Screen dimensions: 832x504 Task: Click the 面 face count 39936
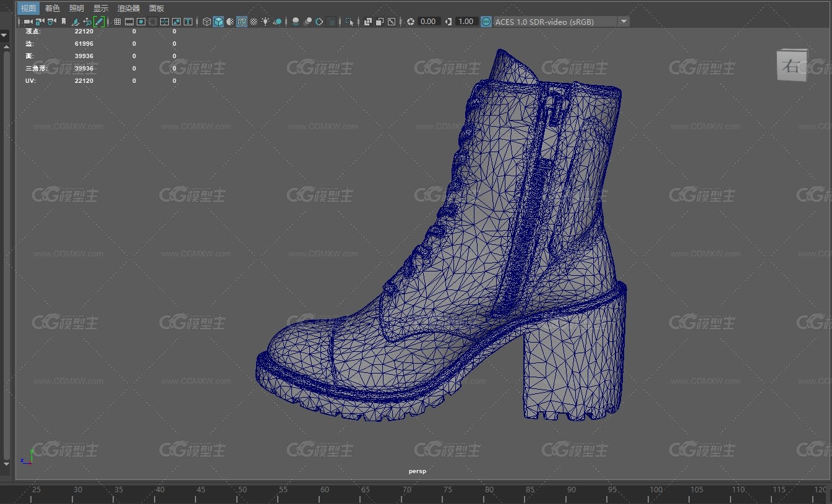coord(84,56)
